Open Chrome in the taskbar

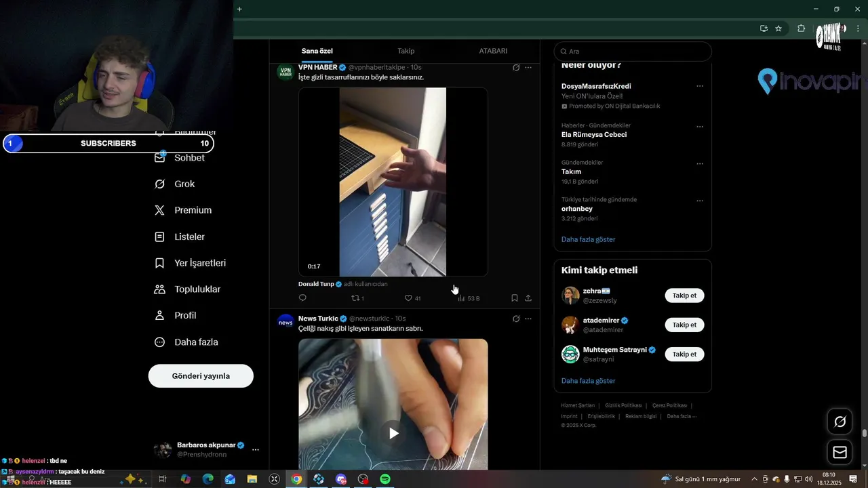tap(296, 479)
